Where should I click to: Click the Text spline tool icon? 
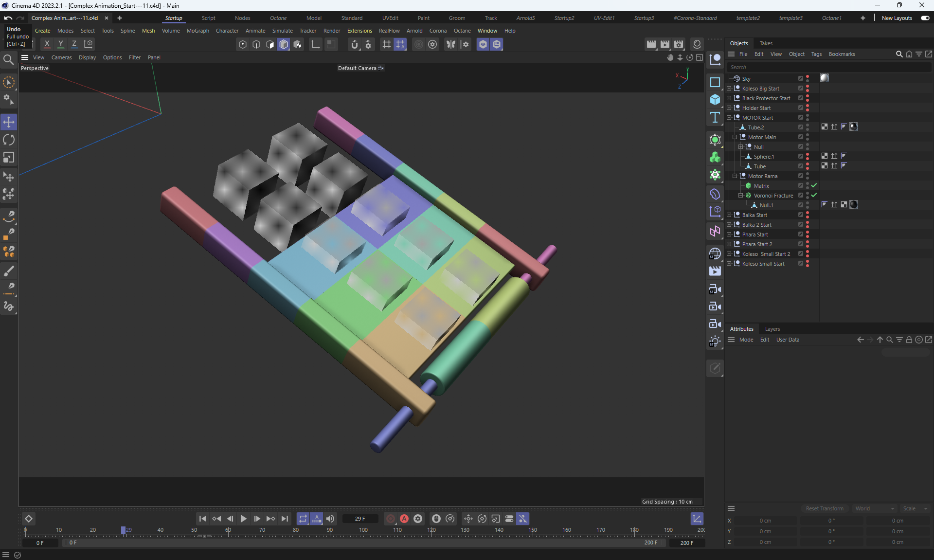[x=715, y=117]
